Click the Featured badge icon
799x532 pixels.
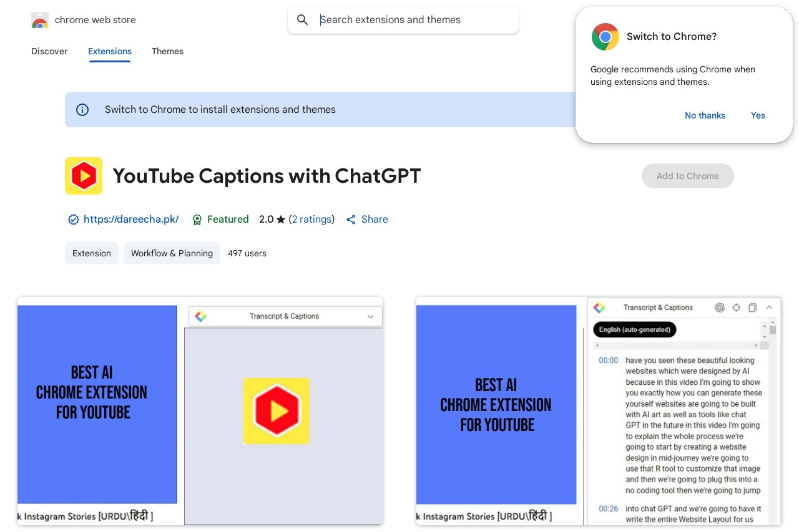coord(197,220)
